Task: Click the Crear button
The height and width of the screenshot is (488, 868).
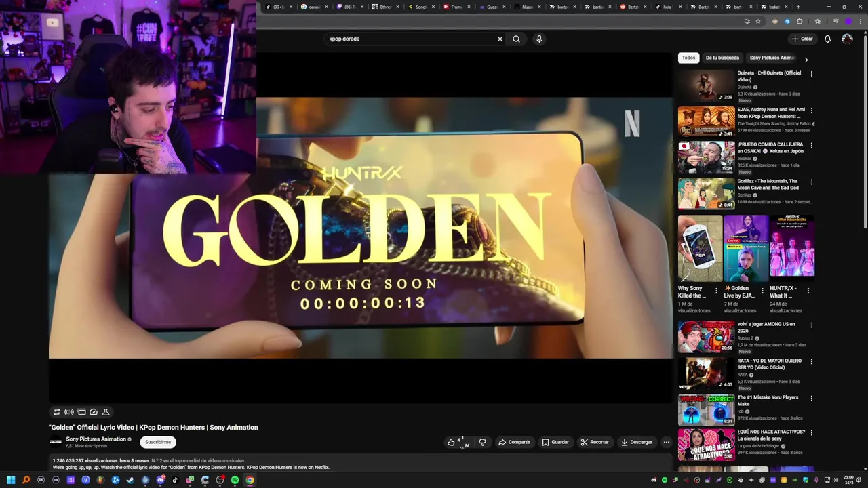Action: click(x=802, y=39)
